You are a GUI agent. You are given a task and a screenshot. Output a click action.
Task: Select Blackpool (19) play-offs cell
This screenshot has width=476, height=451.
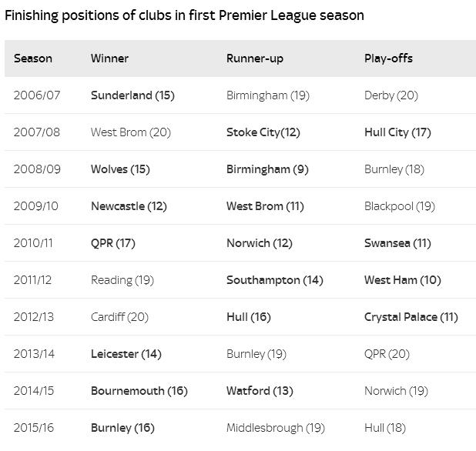pyautogui.click(x=399, y=206)
